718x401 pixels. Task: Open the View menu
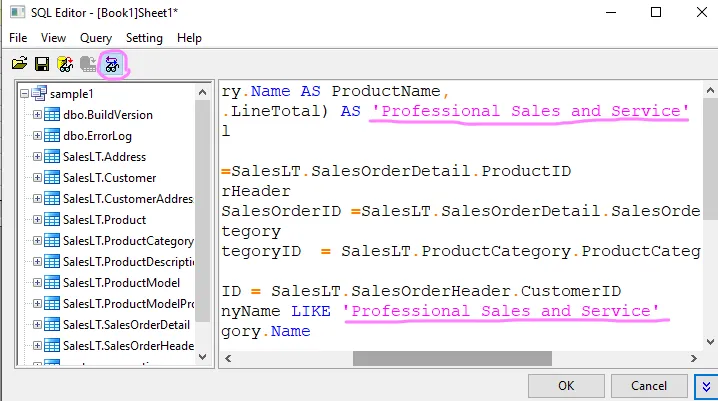(53, 38)
